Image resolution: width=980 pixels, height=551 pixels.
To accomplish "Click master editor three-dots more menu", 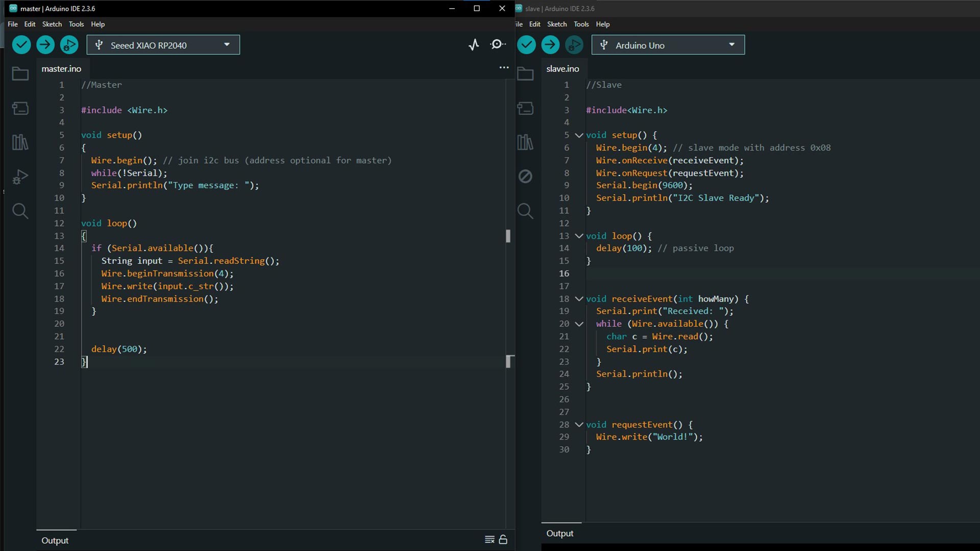I will [504, 67].
